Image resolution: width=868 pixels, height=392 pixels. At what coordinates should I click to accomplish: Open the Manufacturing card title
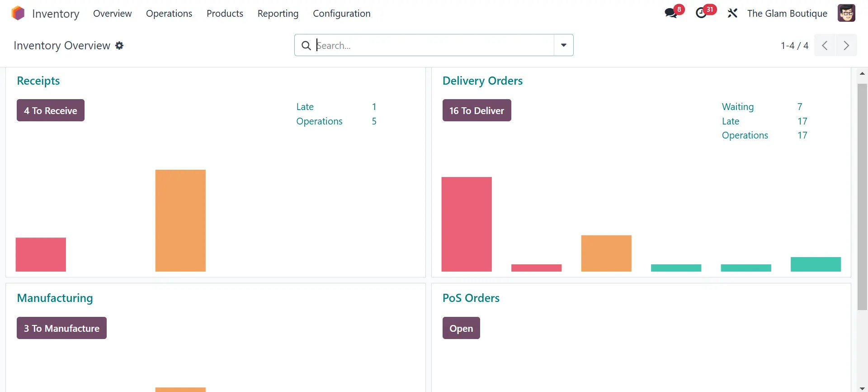click(55, 298)
